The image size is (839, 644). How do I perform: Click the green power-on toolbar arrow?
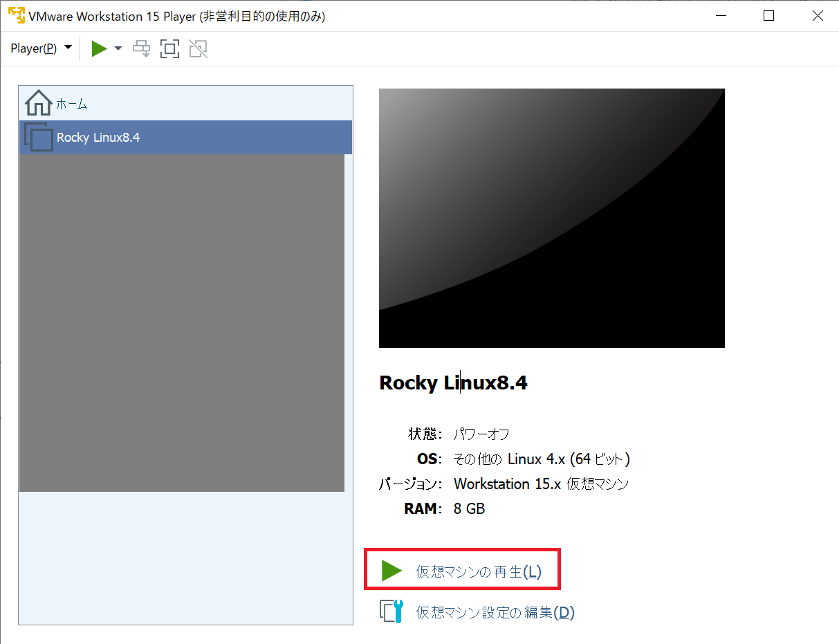click(100, 48)
